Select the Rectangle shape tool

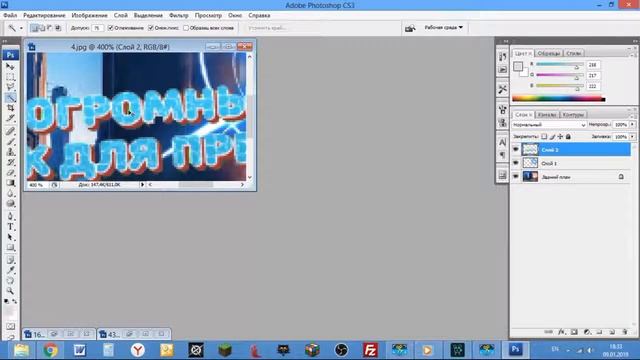pyautogui.click(x=10, y=248)
